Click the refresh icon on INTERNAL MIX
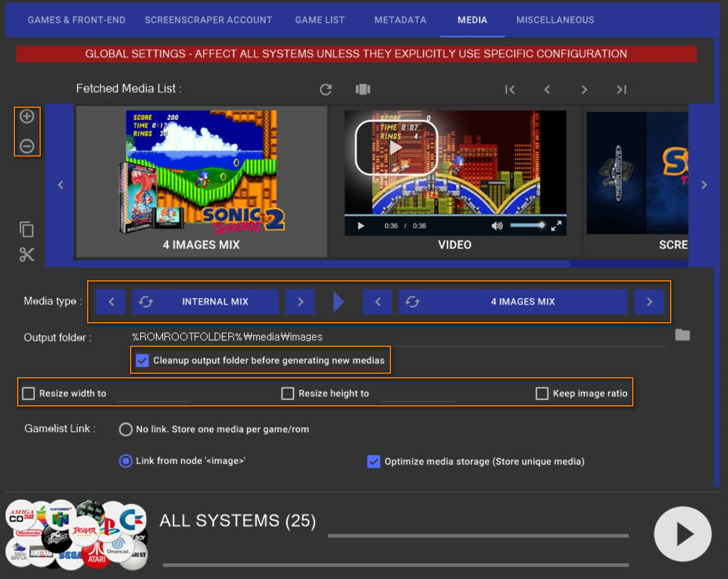 (146, 302)
